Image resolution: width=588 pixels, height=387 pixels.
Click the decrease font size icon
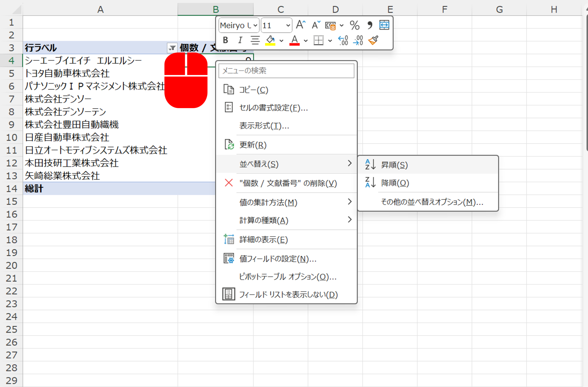pos(316,25)
